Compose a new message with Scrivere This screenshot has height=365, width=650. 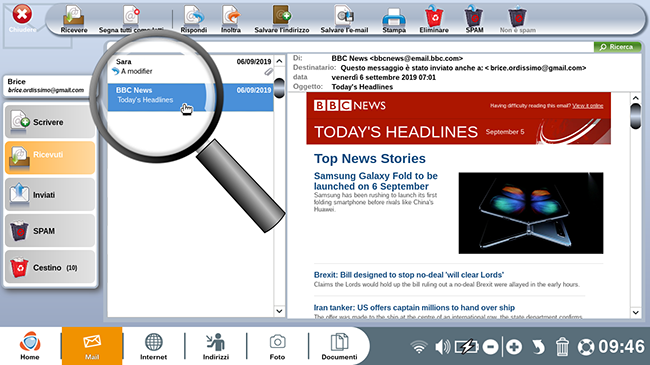coord(50,122)
